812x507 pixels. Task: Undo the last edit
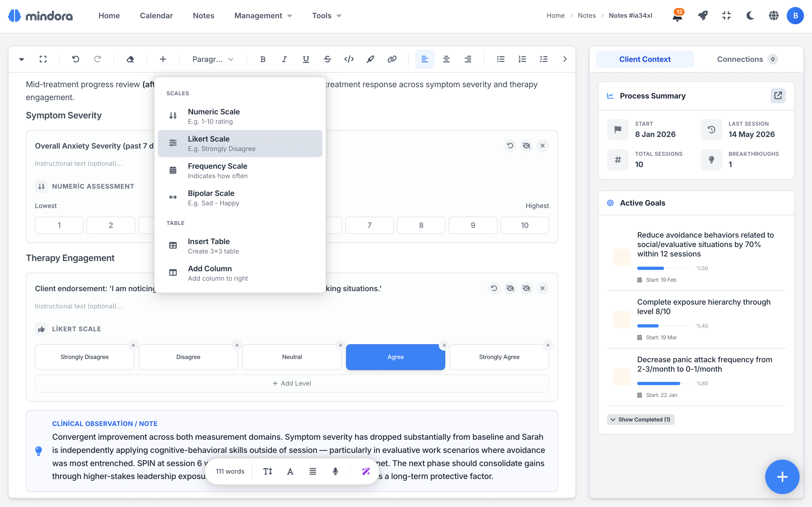76,59
